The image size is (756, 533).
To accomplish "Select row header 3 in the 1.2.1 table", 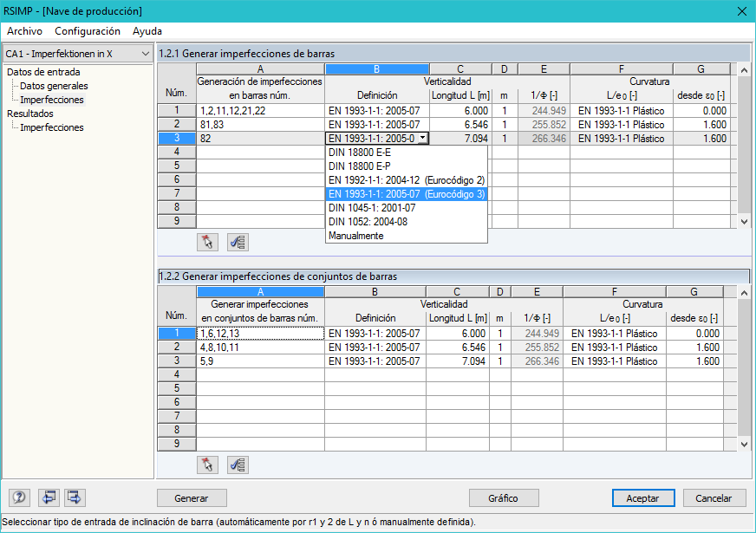I will (x=177, y=139).
